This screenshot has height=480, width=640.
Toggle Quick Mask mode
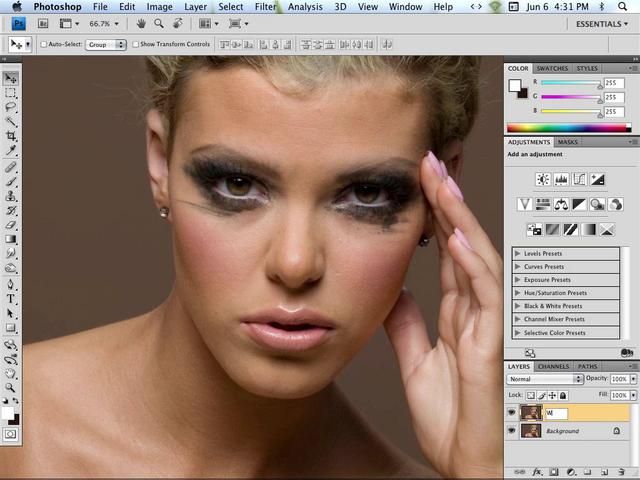point(11,434)
